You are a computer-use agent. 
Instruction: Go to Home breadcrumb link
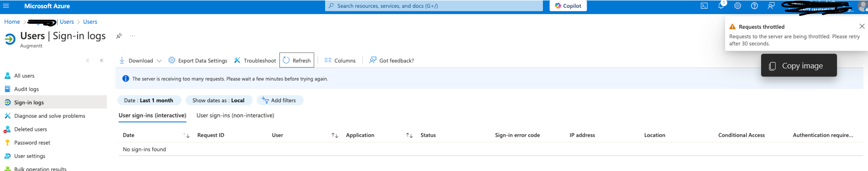tap(12, 21)
